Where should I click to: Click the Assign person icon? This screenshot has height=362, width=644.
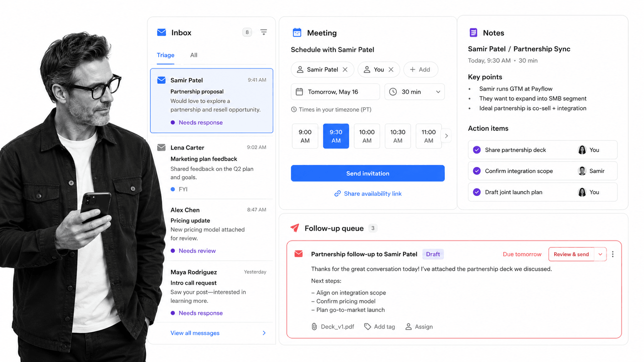coord(409,327)
